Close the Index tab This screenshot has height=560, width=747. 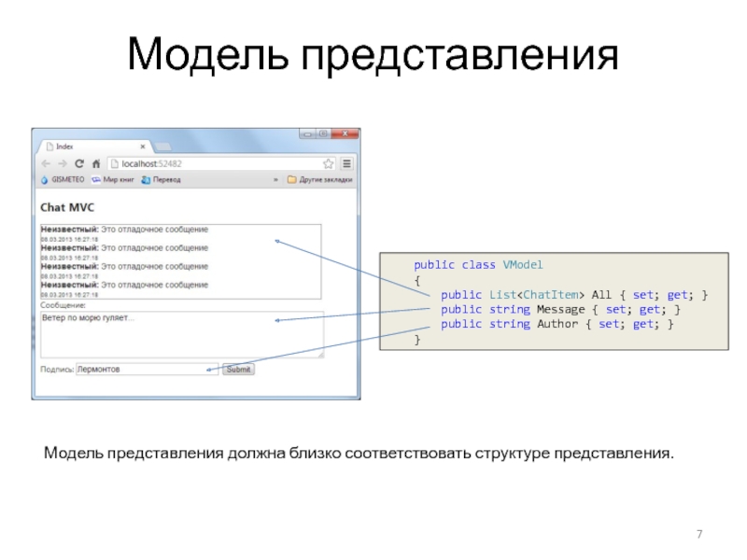(x=143, y=147)
